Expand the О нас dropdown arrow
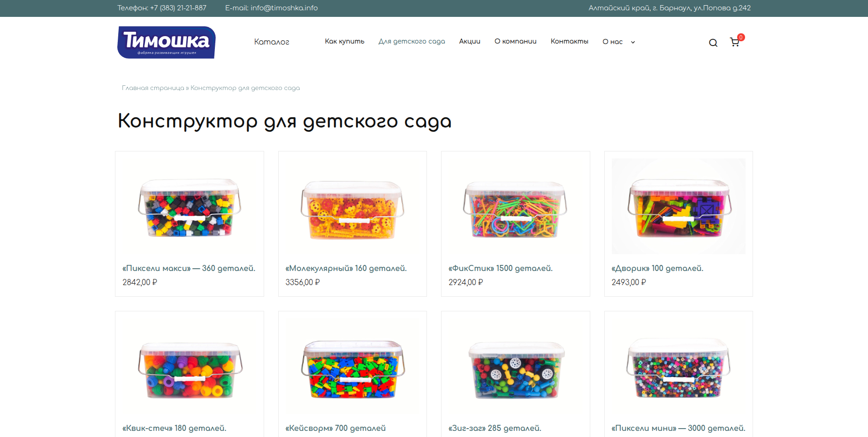 click(633, 42)
